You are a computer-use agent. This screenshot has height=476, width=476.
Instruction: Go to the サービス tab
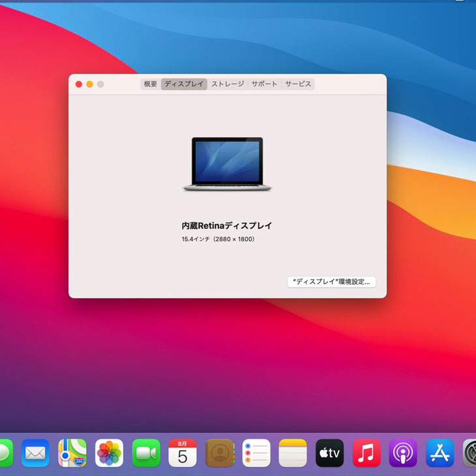298,84
